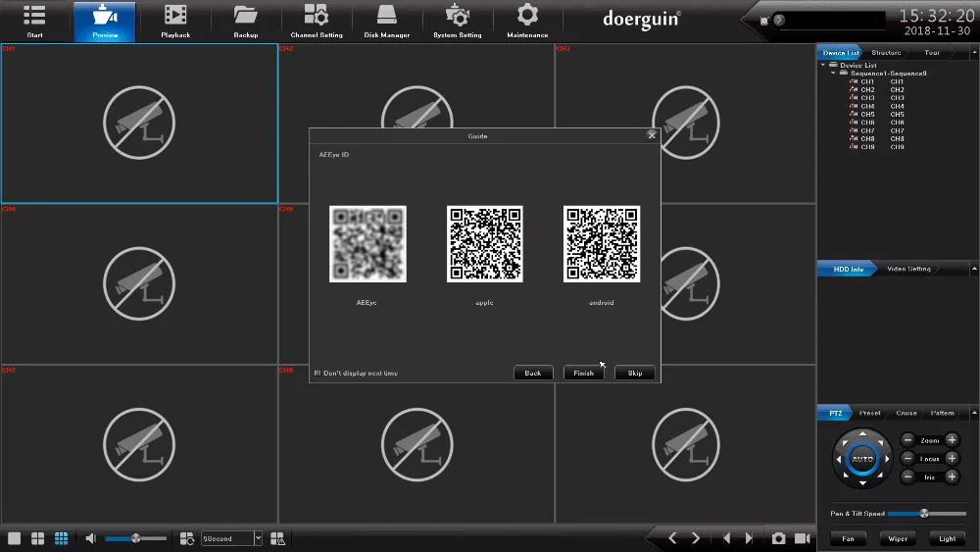Viewport: 980px width, 552px height.
Task: Click Focus plus button
Action: coord(952,458)
